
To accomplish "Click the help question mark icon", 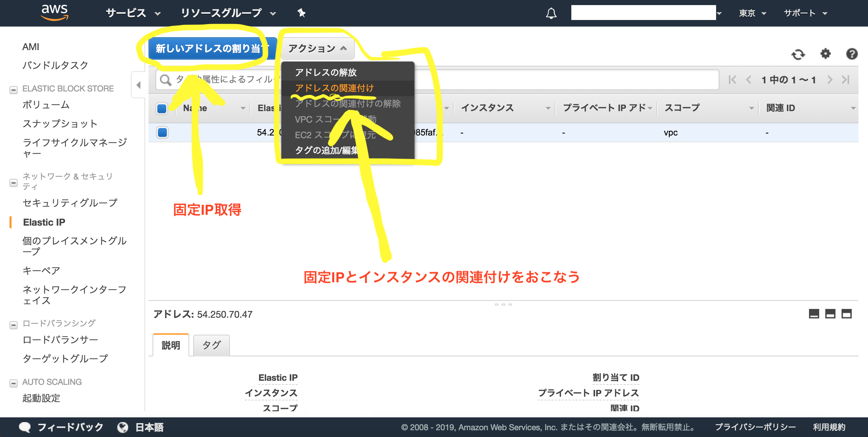I will (851, 54).
